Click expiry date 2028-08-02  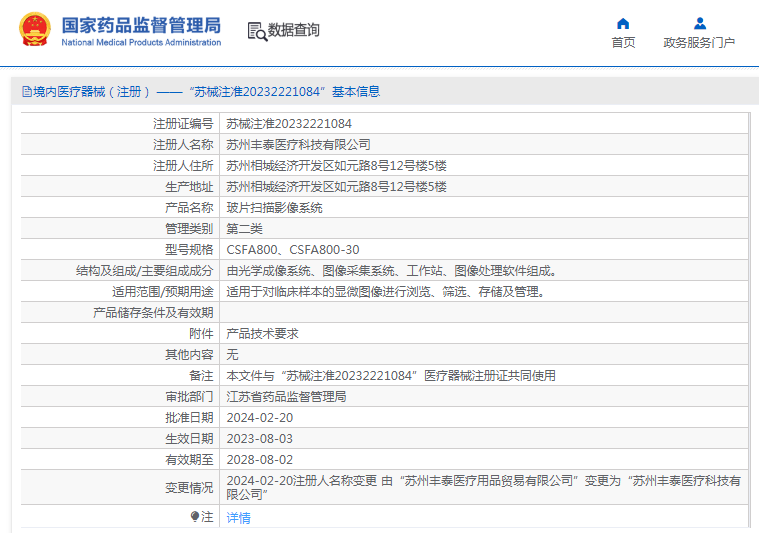click(x=259, y=459)
